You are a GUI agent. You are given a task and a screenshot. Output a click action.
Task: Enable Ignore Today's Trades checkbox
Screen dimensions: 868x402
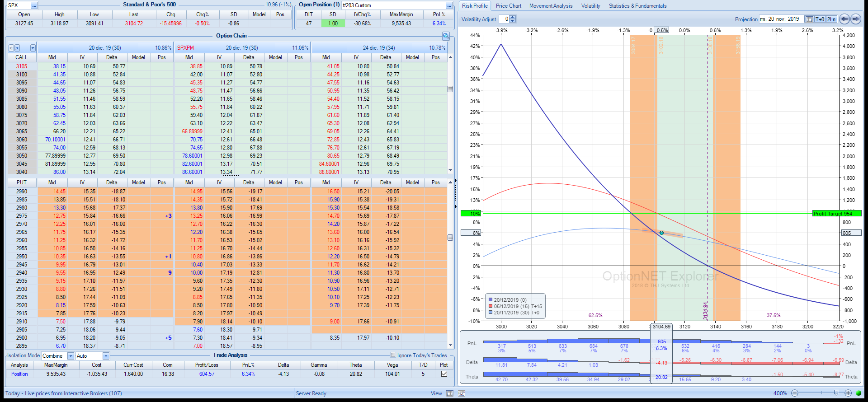pos(393,355)
